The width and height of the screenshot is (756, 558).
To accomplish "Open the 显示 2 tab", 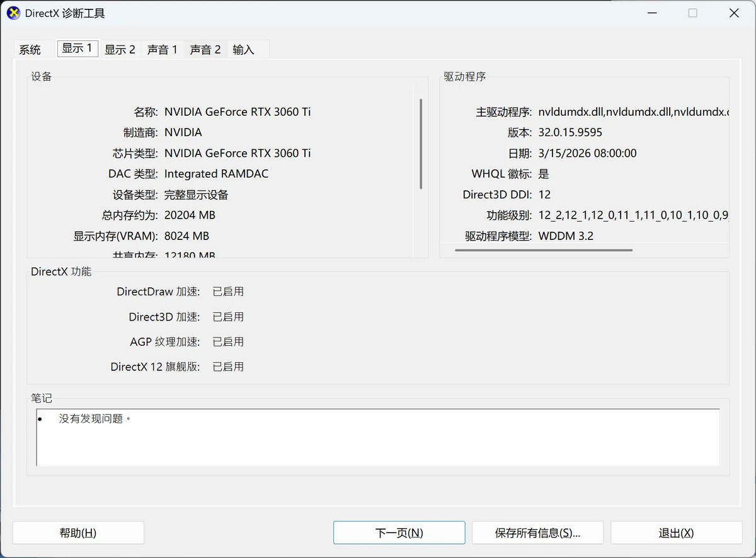I will tap(120, 49).
